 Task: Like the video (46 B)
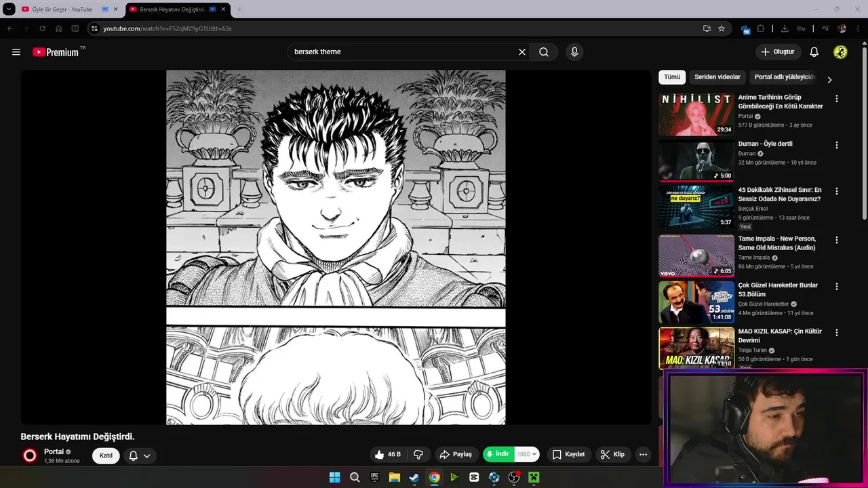(x=387, y=455)
